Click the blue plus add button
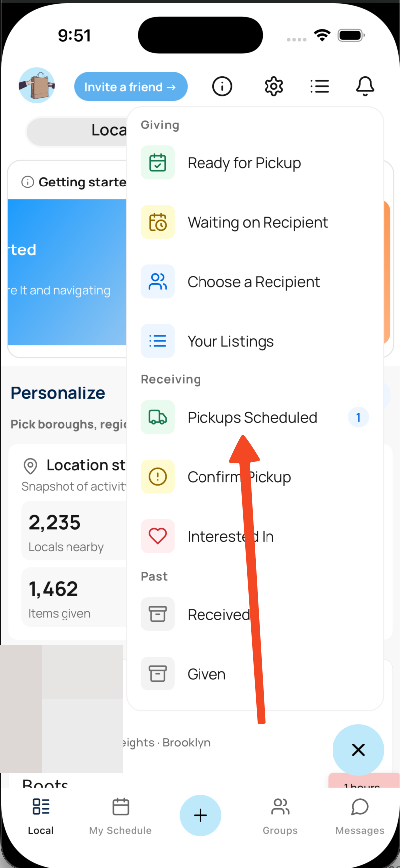The image size is (400, 868). tap(200, 815)
